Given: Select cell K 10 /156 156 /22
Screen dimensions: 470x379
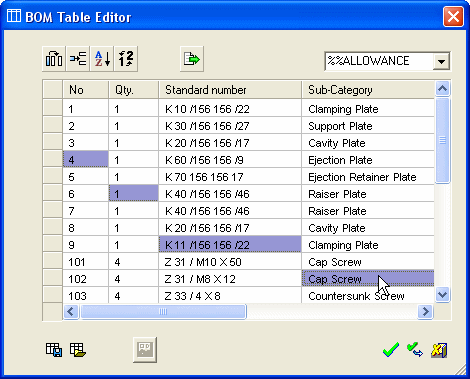Looking at the screenshot, I should (230, 109).
